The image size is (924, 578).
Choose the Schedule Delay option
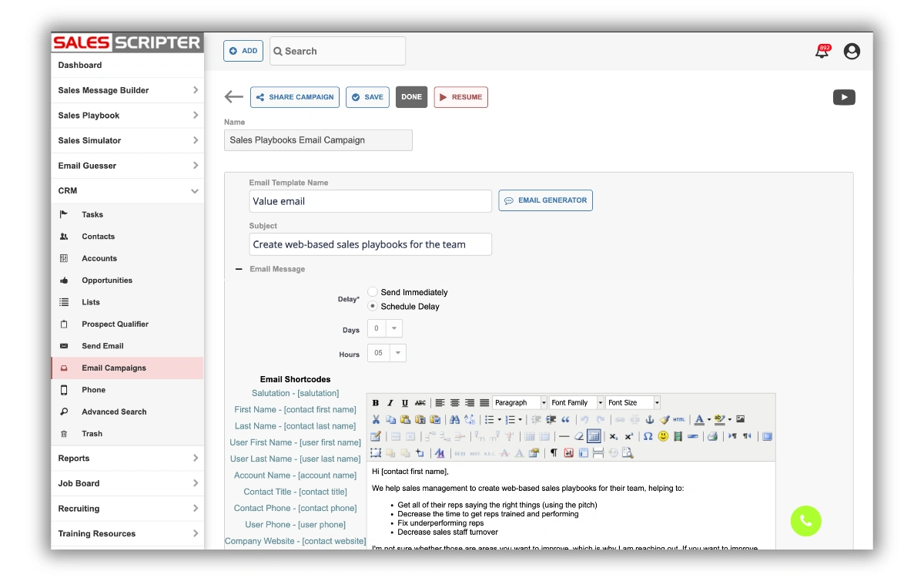372,306
